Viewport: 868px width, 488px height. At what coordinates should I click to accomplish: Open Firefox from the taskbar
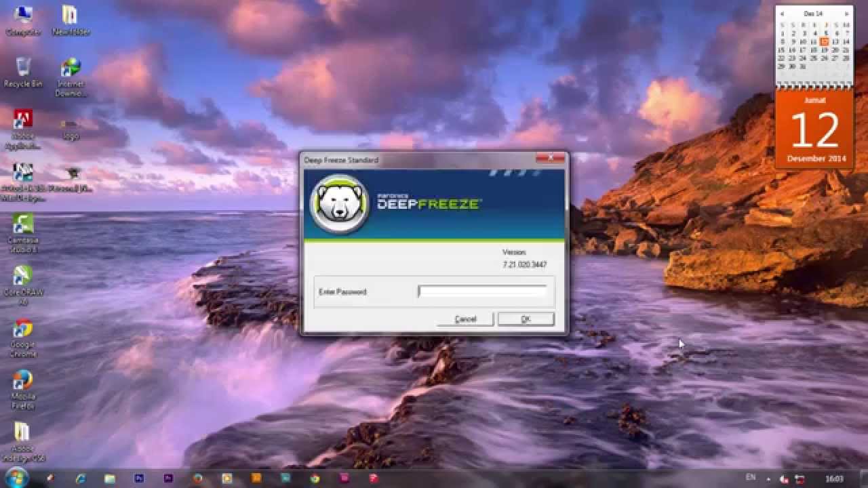[198, 479]
